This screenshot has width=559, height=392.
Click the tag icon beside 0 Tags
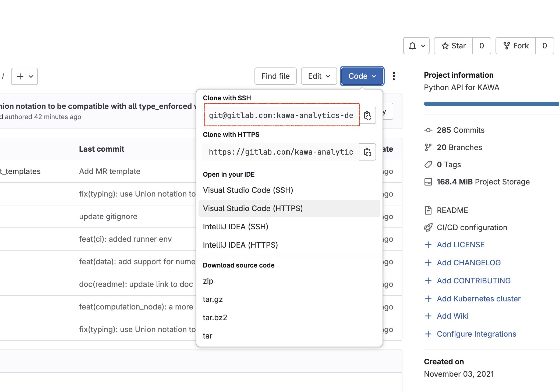coord(428,165)
